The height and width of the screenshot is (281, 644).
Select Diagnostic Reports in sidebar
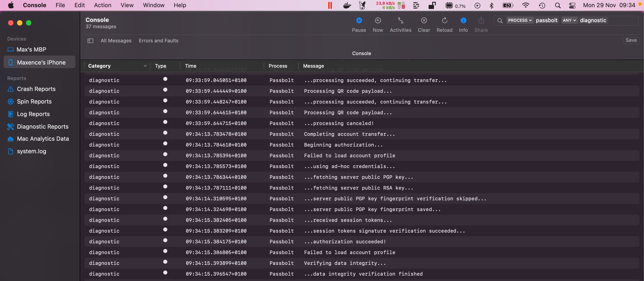coord(42,127)
